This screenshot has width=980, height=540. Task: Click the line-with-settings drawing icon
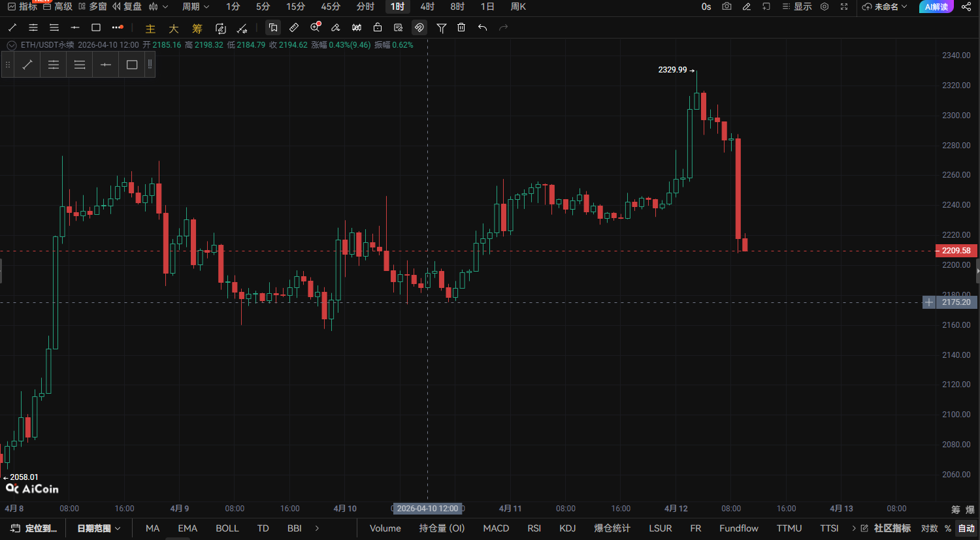[242, 28]
